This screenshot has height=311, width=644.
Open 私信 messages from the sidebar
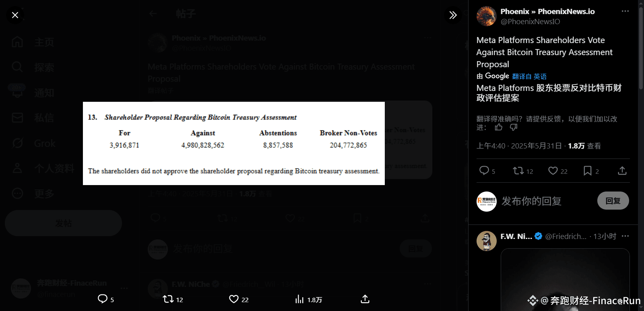click(17, 117)
